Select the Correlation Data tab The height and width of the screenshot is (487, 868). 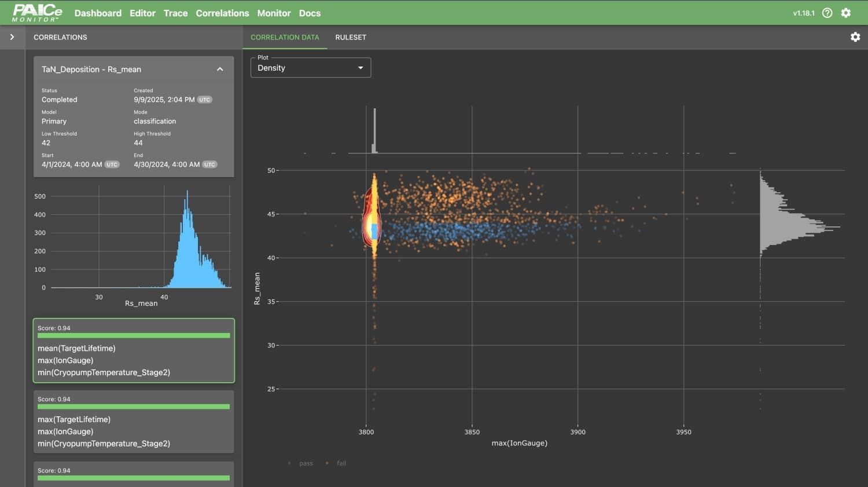[x=285, y=37]
